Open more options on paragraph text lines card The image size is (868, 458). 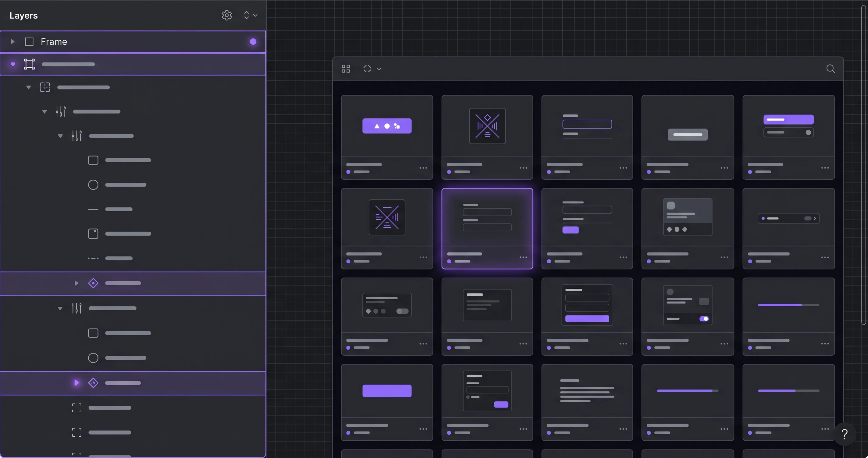623,429
